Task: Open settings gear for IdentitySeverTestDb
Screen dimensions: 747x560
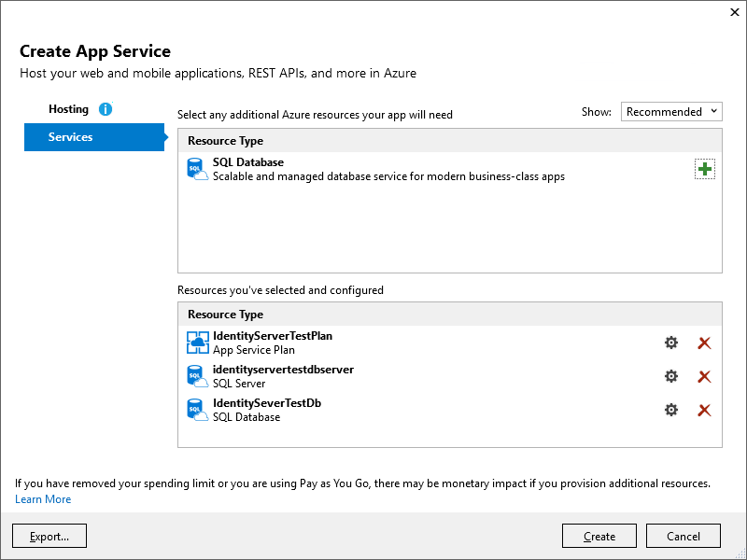Action: [670, 410]
